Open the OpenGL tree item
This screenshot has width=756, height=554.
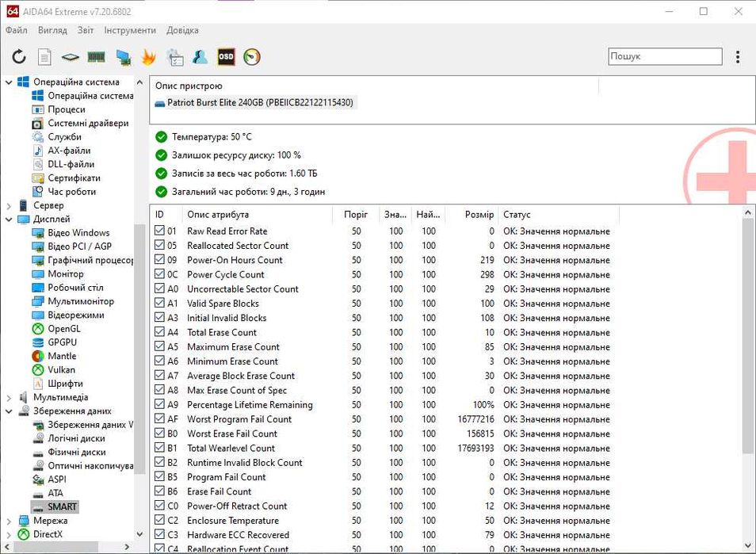pyautogui.click(x=64, y=329)
